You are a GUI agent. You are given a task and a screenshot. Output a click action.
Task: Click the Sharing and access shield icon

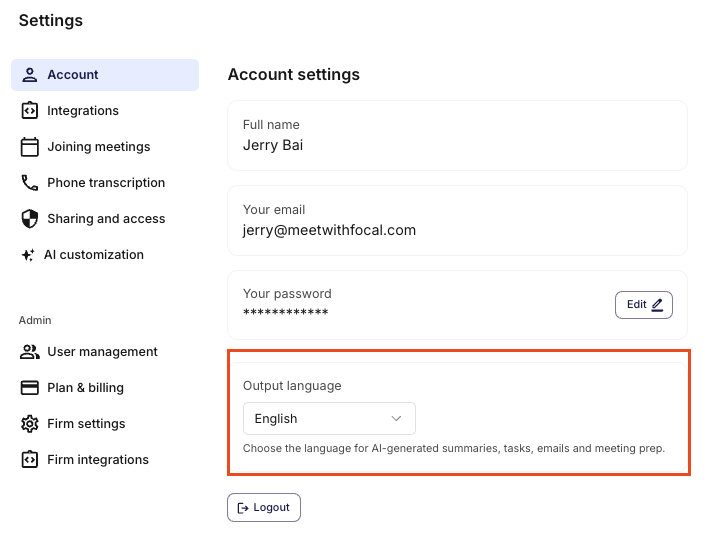click(x=30, y=219)
